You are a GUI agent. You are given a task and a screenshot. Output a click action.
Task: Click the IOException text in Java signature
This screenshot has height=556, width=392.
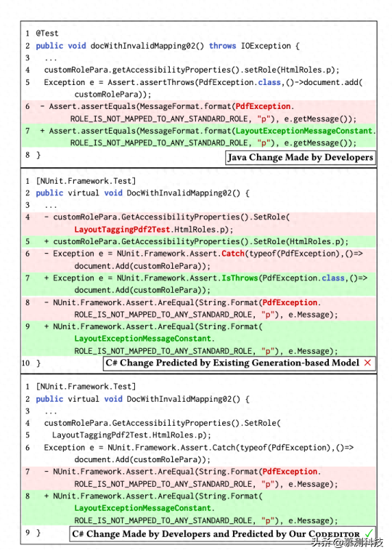pyautogui.click(x=266, y=46)
